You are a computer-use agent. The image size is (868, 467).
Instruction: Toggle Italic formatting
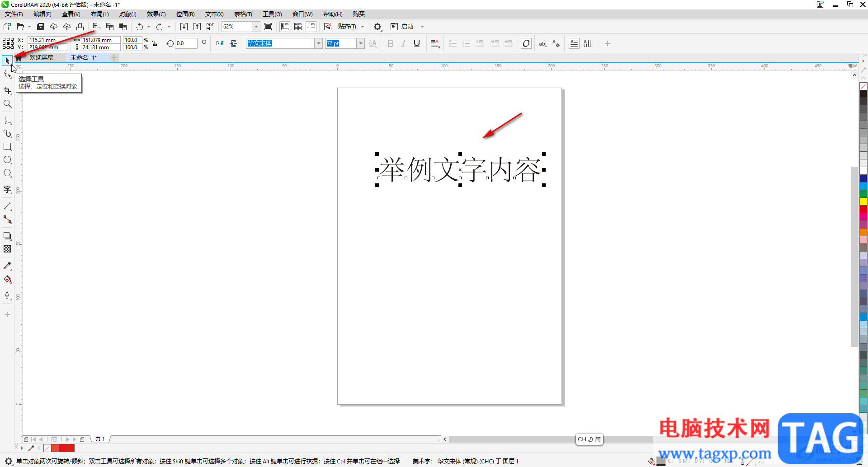(404, 43)
